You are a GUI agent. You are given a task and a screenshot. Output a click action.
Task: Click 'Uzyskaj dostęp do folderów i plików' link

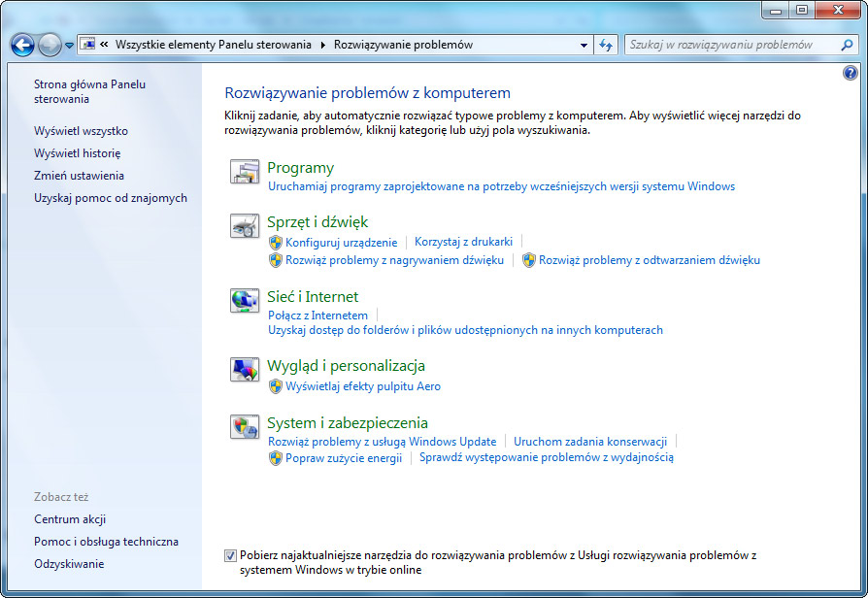coord(465,330)
